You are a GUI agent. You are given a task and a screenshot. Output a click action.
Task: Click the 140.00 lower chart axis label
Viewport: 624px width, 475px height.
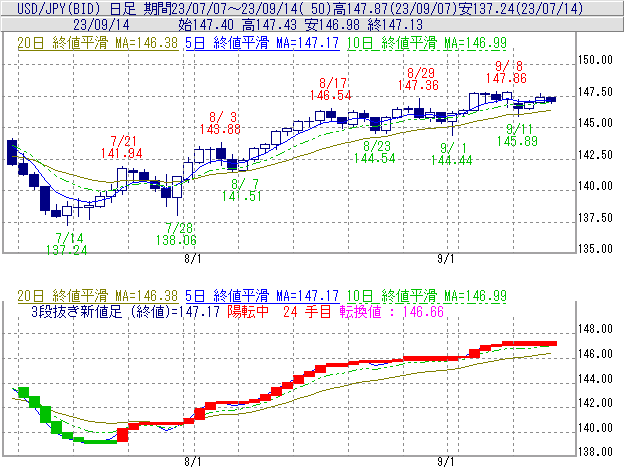coord(595,428)
